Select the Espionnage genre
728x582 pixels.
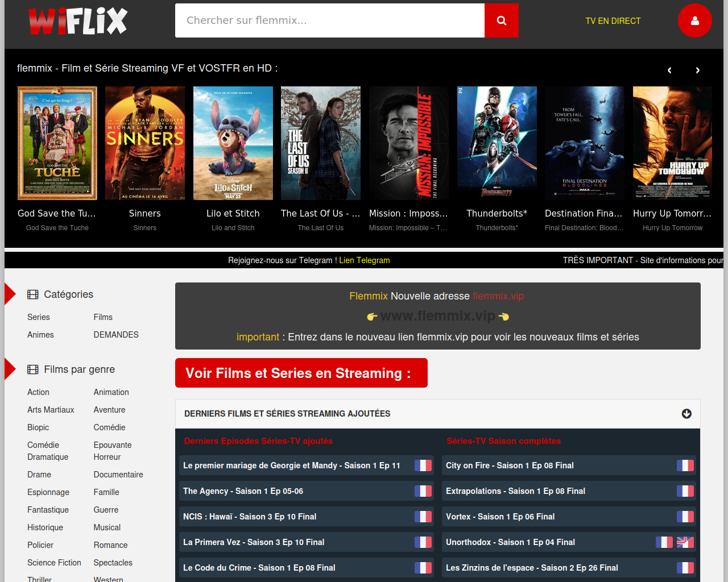pyautogui.click(x=48, y=492)
